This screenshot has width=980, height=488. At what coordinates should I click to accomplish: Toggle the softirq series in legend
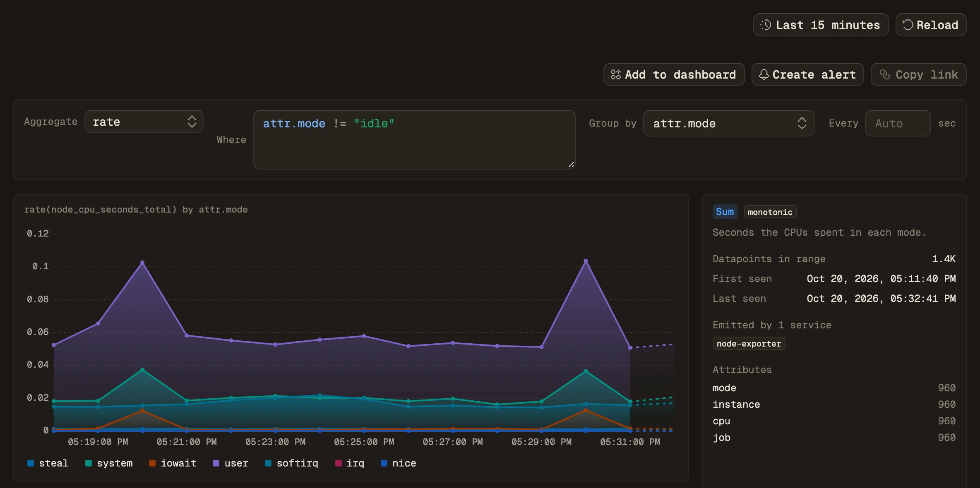click(x=291, y=463)
